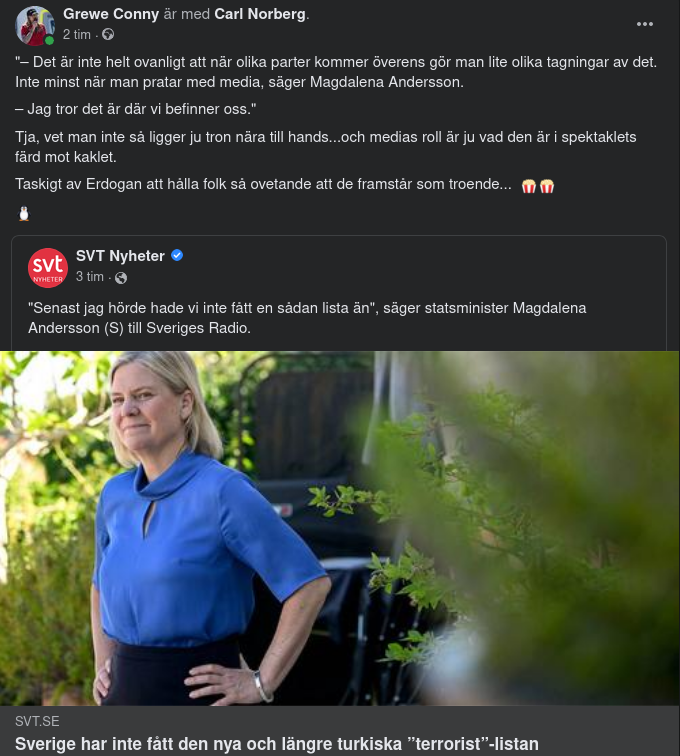Click the penguin emoji below the post text
Screen dimensions: 680x756
(24, 213)
